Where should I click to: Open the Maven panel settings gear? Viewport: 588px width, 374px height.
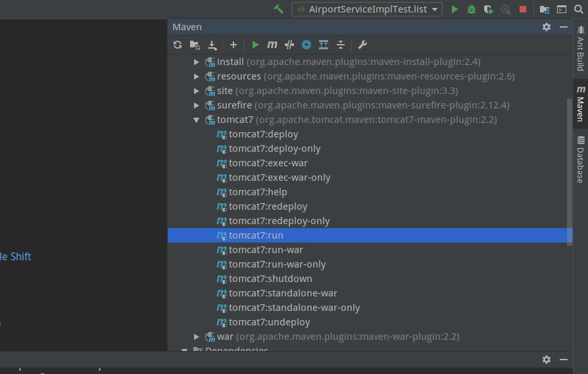pyautogui.click(x=547, y=27)
